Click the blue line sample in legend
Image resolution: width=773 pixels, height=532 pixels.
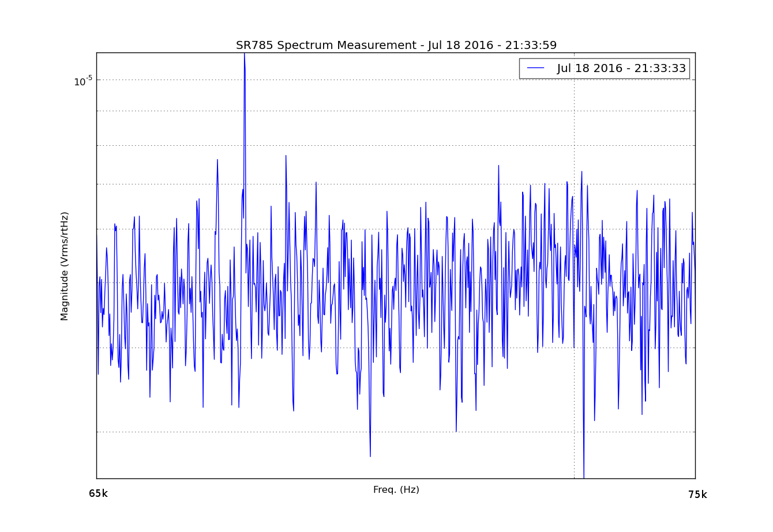pyautogui.click(x=536, y=68)
